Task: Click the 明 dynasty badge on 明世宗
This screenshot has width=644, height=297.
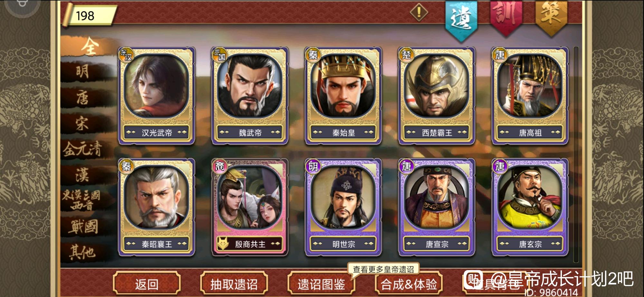Action: pyautogui.click(x=313, y=166)
